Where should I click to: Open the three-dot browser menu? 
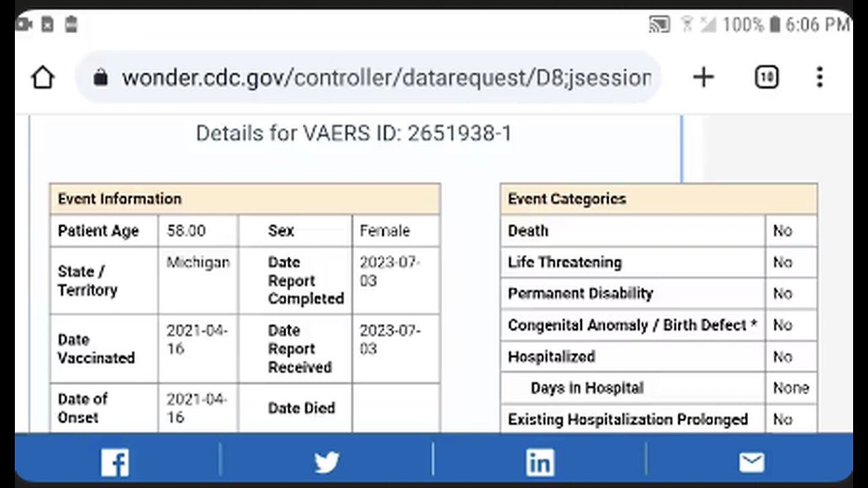tap(820, 78)
